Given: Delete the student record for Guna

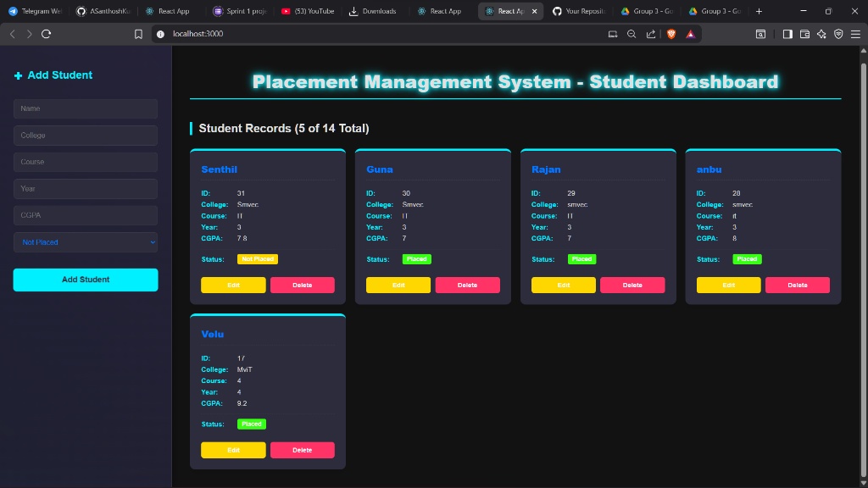Looking at the screenshot, I should click(x=467, y=285).
